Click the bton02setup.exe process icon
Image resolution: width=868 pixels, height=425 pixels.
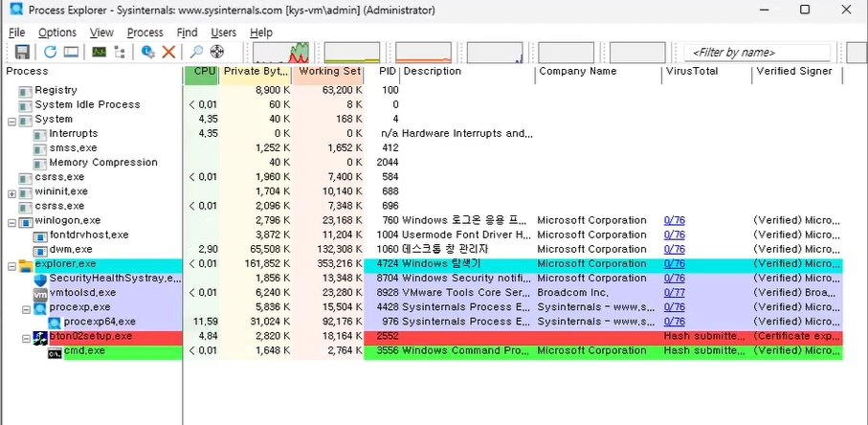click(40, 337)
